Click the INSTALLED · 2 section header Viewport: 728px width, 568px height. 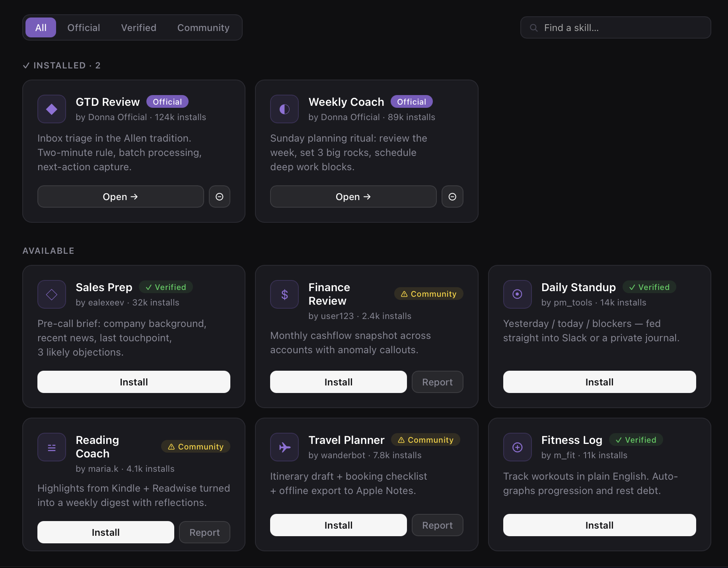pyautogui.click(x=62, y=65)
